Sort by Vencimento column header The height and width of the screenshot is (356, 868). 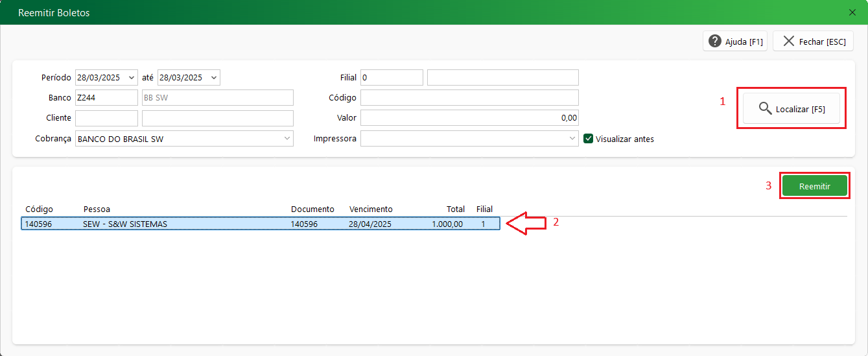coord(371,209)
